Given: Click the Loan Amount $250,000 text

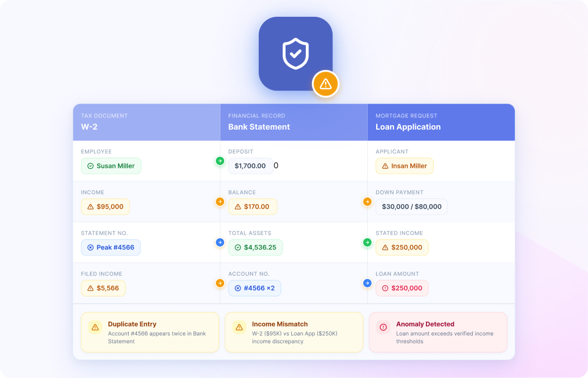Looking at the screenshot, I should [x=407, y=289].
